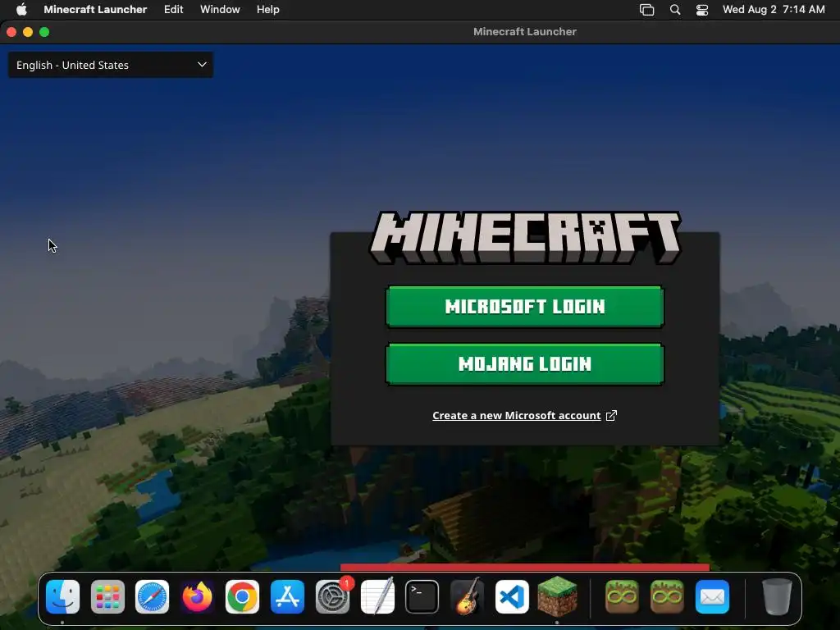Click the Microsoft Login button
Image resolution: width=840 pixels, height=630 pixels.
point(524,307)
